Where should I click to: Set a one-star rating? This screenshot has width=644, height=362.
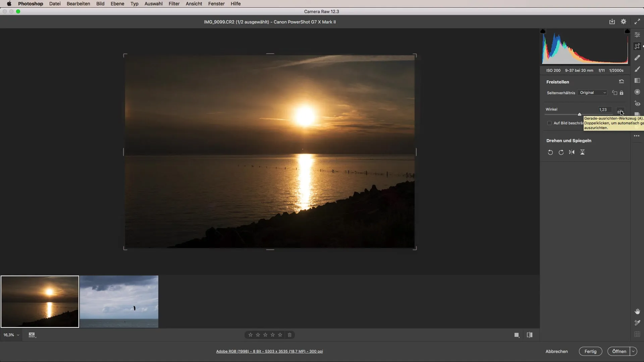[x=251, y=335]
